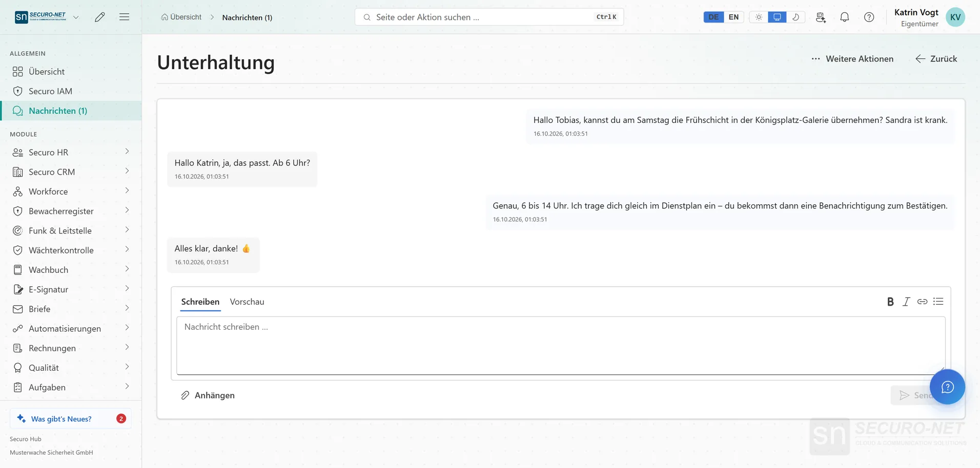This screenshot has width=980, height=468.
Task: Click the Securo IAM shield icon
Action: tap(18, 91)
